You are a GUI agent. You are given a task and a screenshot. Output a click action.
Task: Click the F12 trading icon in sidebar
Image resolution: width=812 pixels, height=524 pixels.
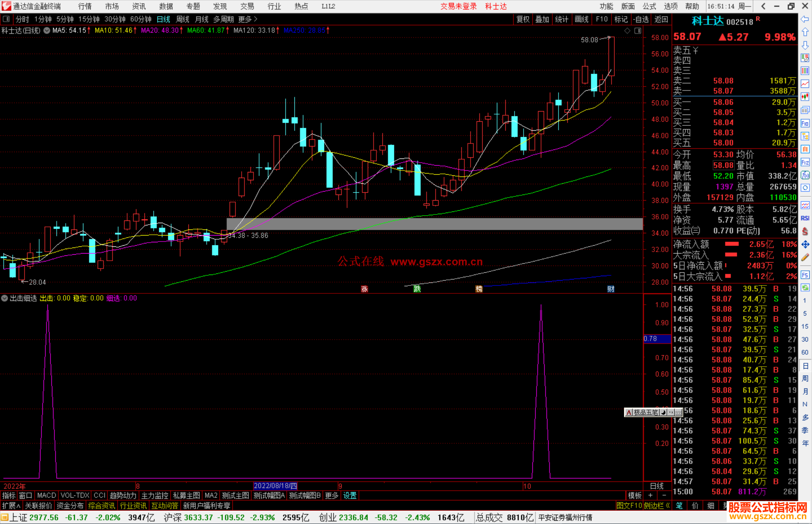805,162
